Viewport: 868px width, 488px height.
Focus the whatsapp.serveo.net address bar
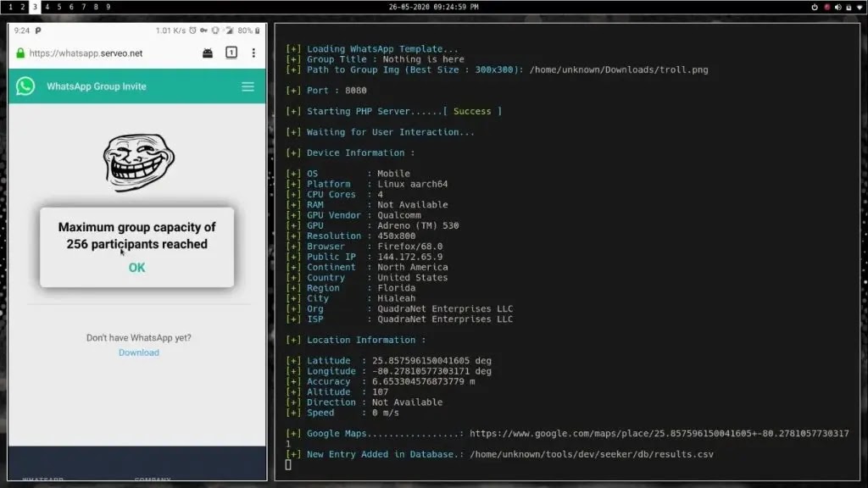(86, 53)
